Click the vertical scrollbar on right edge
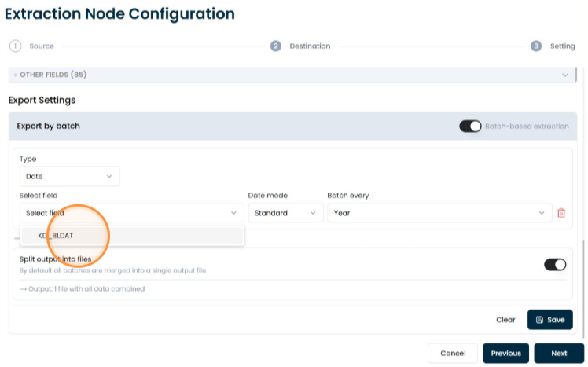 [582, 288]
